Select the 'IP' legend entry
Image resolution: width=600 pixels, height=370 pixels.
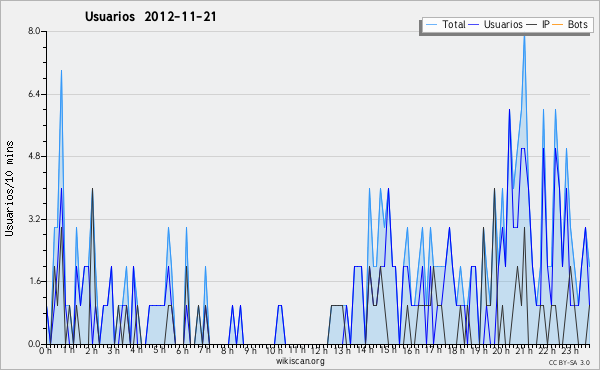click(546, 24)
